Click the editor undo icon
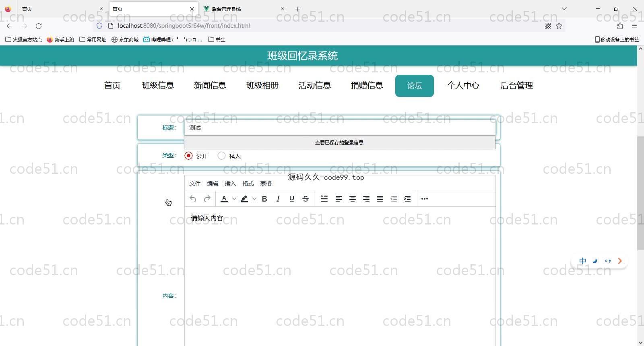The height and width of the screenshot is (346, 644). pos(193,199)
